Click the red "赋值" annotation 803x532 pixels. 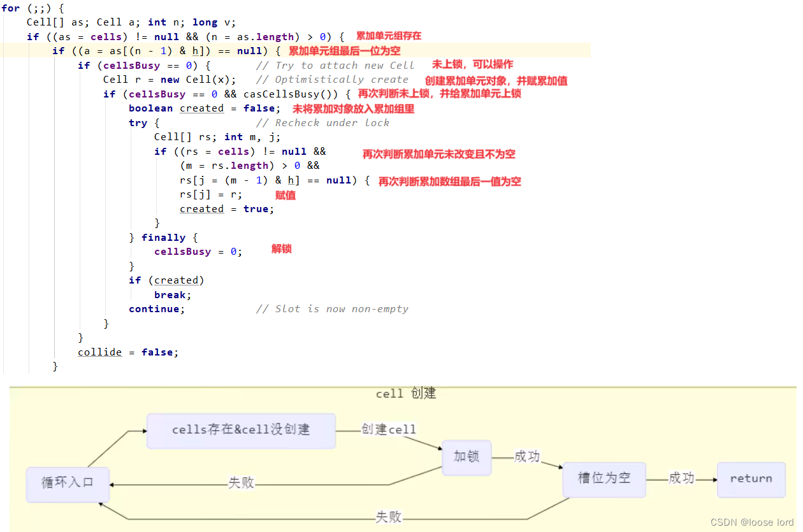(x=285, y=195)
